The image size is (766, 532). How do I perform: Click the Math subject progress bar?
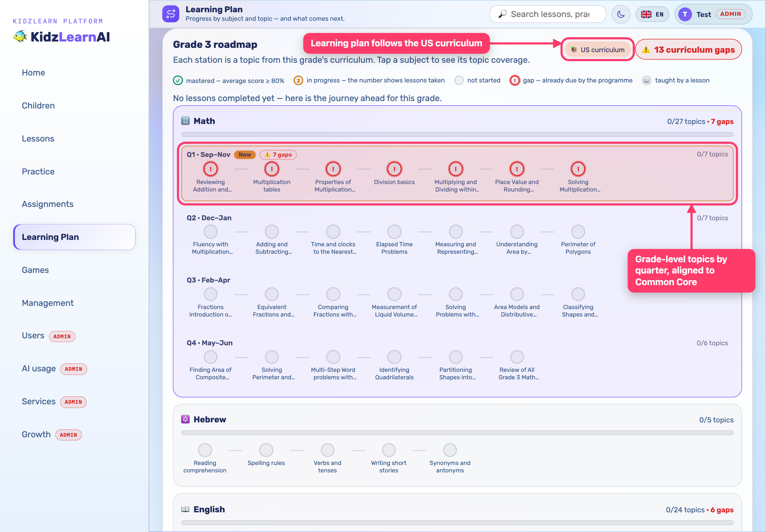tap(457, 134)
